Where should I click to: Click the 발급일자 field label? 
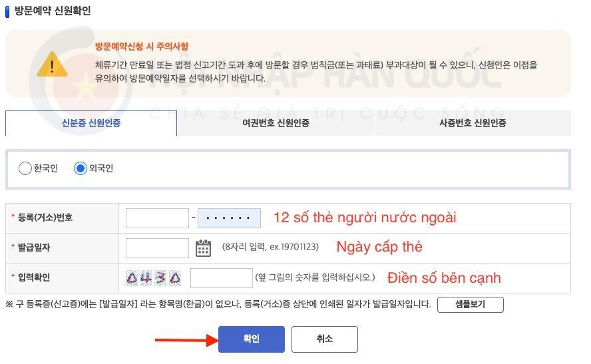(33, 248)
